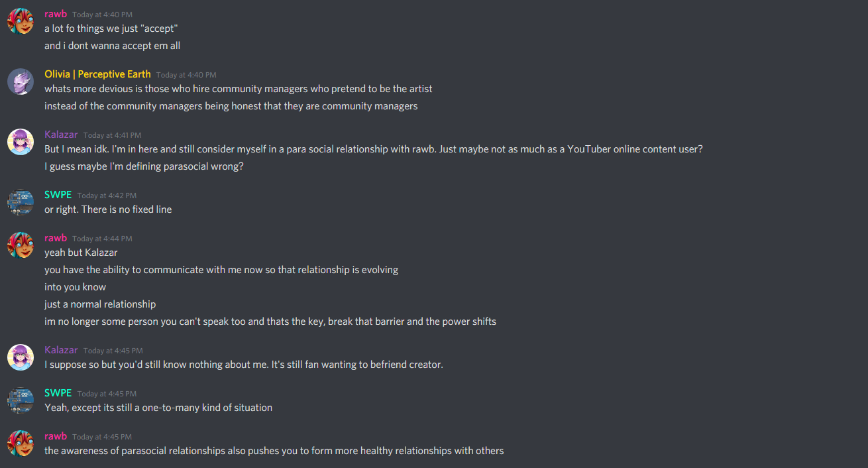Click the 'Today at 4:42 PM' timestamp
The image size is (868, 468).
[x=107, y=196]
